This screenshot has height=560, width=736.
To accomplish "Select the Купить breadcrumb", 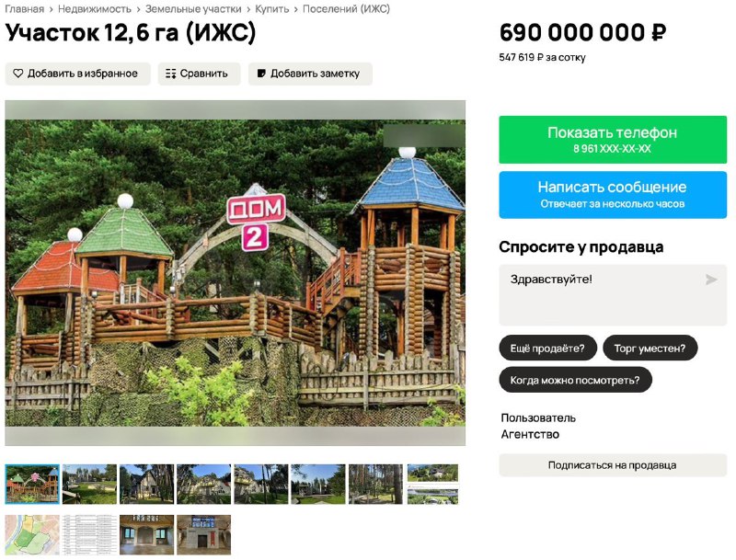I will [271, 9].
